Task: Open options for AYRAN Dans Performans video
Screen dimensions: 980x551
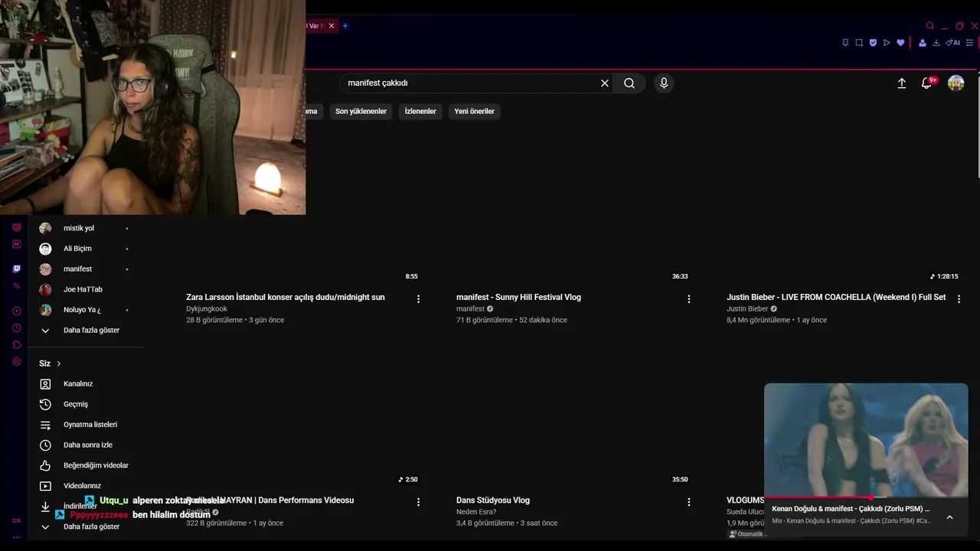Action: 418,502
